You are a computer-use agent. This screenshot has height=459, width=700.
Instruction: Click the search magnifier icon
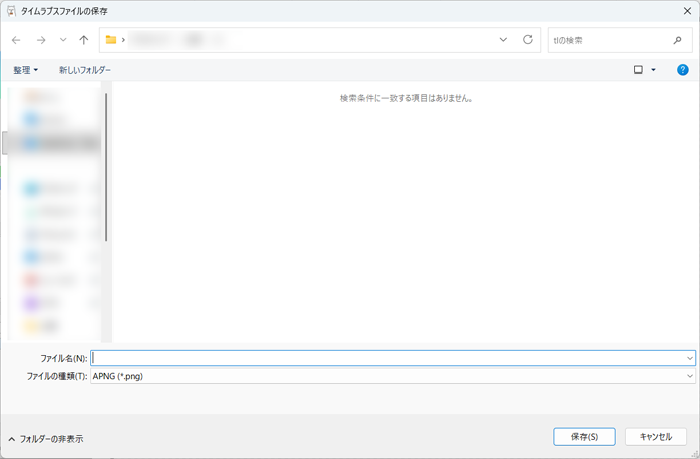(677, 40)
